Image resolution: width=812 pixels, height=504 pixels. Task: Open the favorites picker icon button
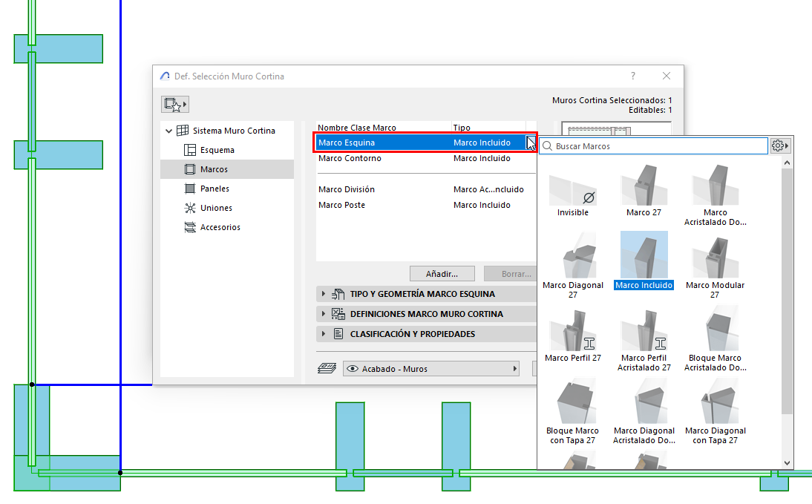pos(175,105)
